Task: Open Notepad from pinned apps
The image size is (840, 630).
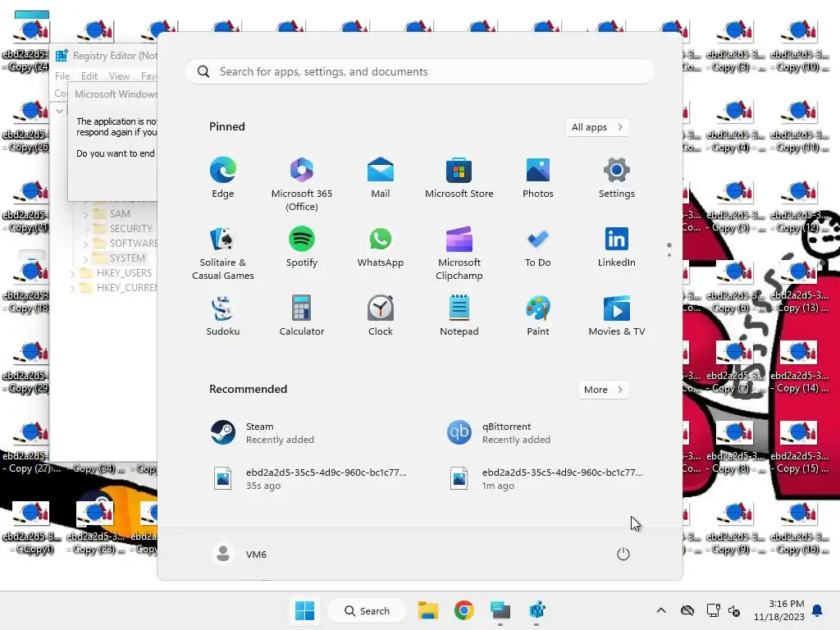Action: click(x=459, y=316)
